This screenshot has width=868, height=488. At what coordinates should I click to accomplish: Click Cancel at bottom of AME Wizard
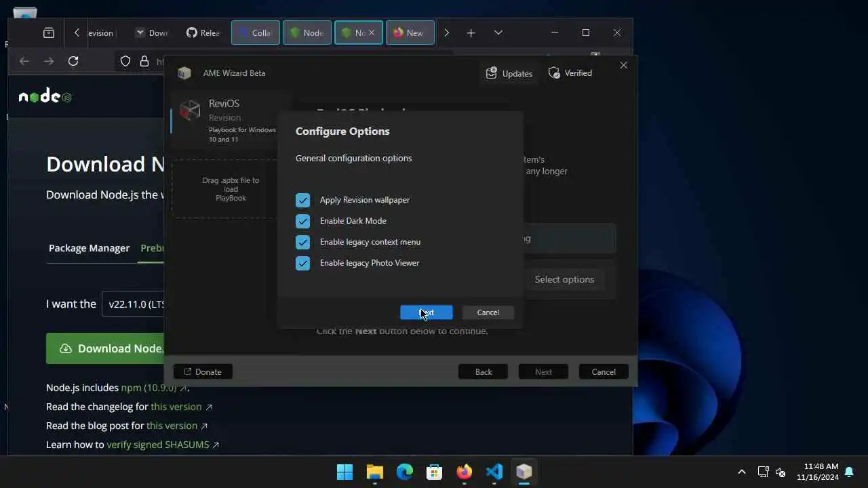604,371
